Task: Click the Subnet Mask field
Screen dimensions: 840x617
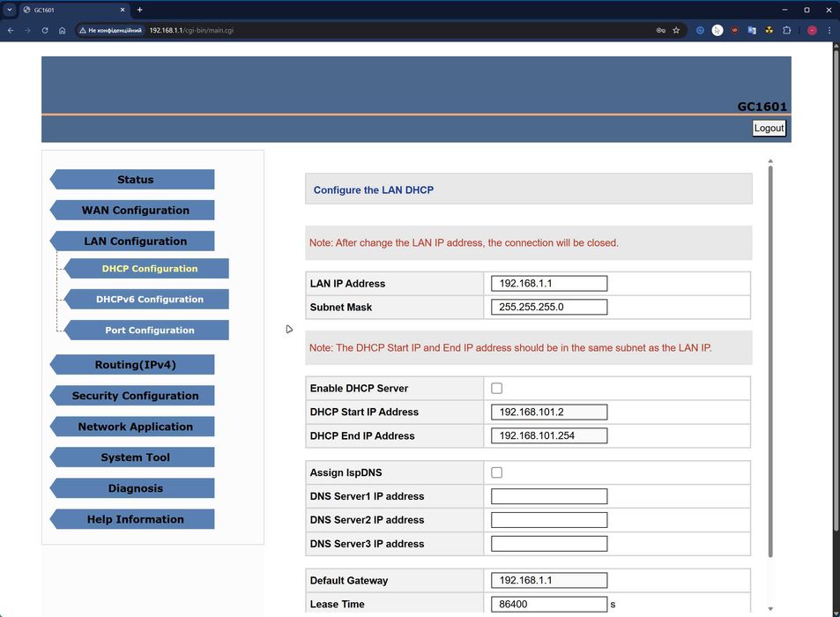Action: click(549, 307)
